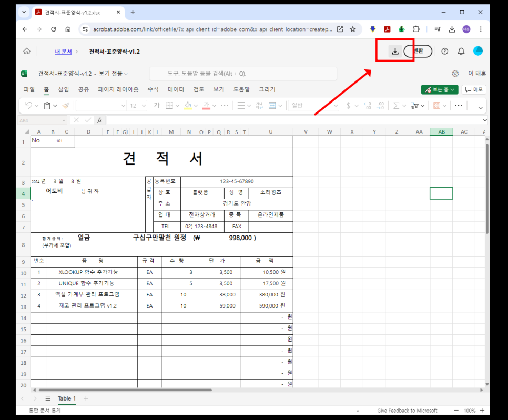Open Chrome extensions puzzle icon

(x=416, y=29)
